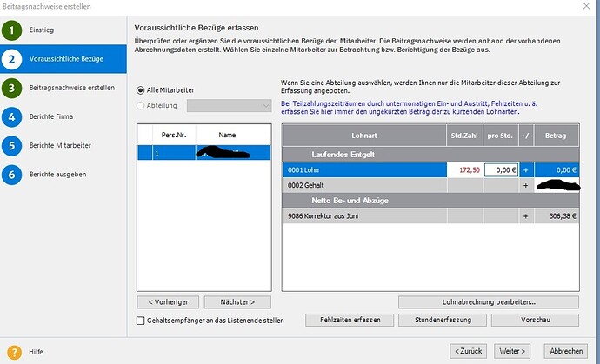Click the plus sign in 0001 Lohn row
The width and height of the screenshot is (600, 364).
coord(526,170)
